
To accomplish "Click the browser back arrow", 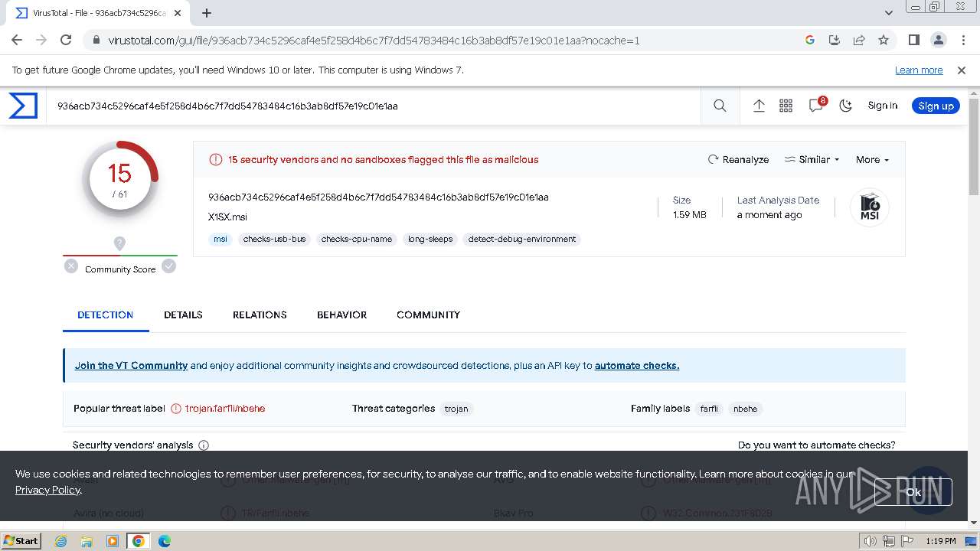I will [17, 40].
